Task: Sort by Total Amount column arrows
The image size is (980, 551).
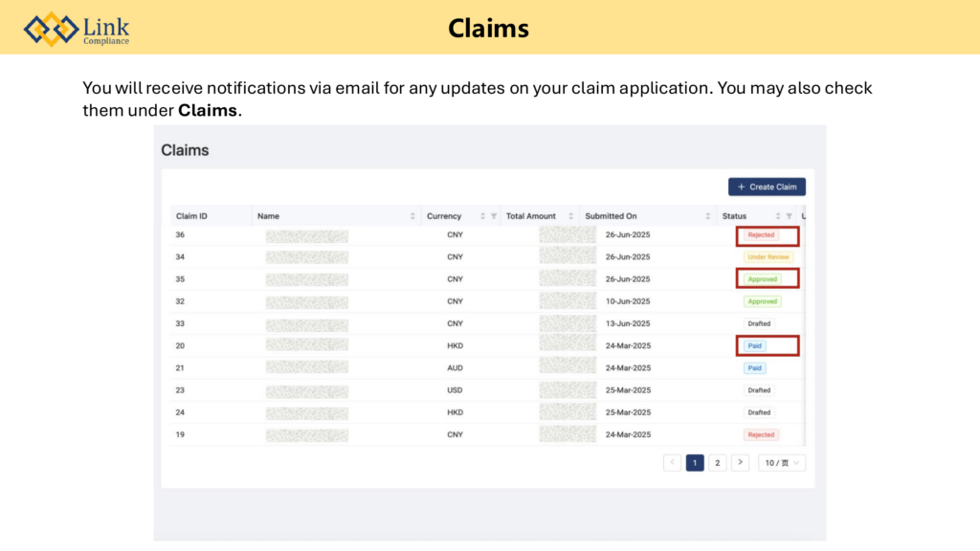Action: [x=571, y=216]
